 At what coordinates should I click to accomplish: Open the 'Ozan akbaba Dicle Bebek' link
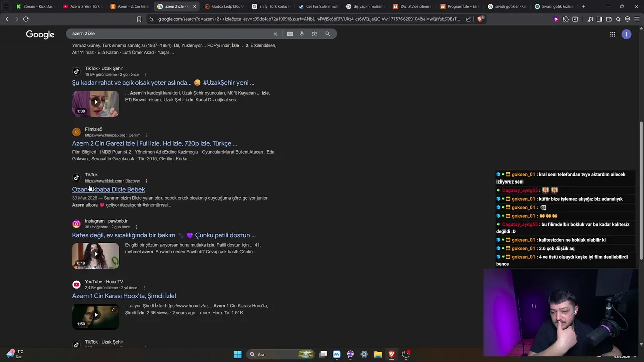tap(109, 189)
